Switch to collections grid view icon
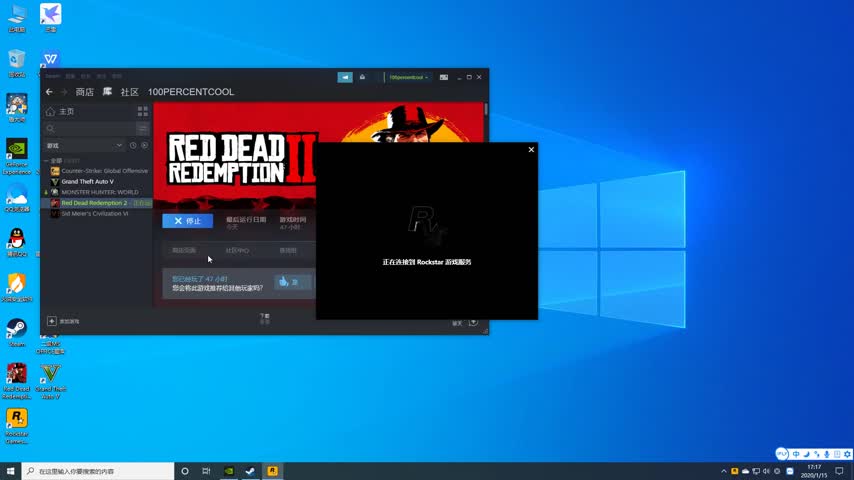This screenshot has width=854, height=480. pos(143,111)
